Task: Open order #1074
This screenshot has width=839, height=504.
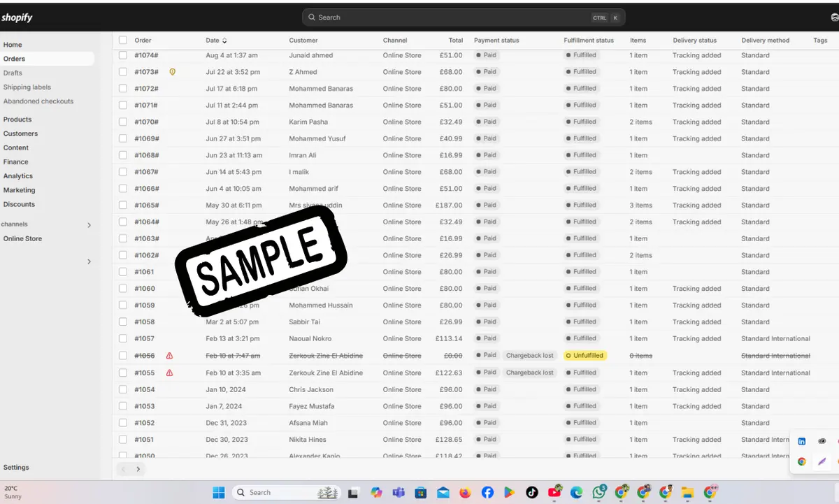Action: tap(146, 55)
